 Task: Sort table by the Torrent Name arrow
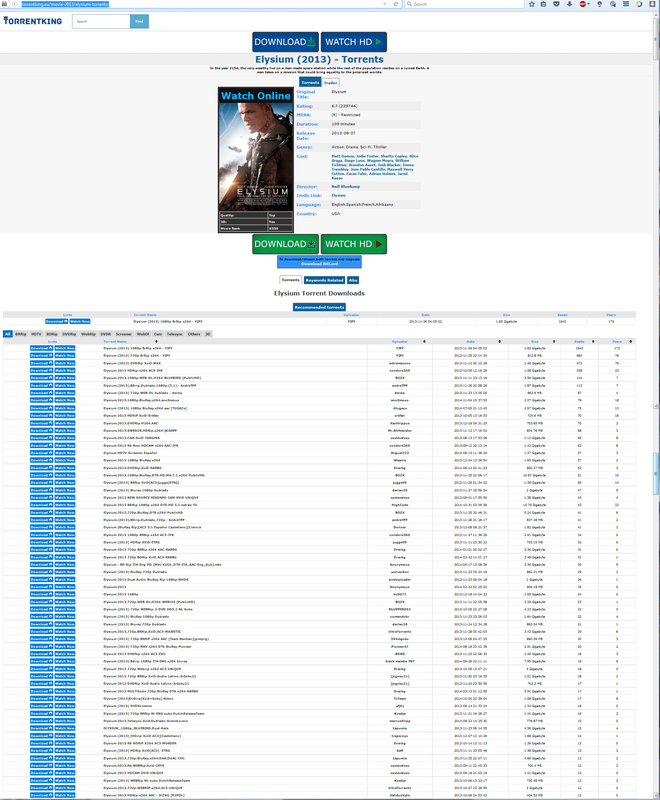(157, 341)
